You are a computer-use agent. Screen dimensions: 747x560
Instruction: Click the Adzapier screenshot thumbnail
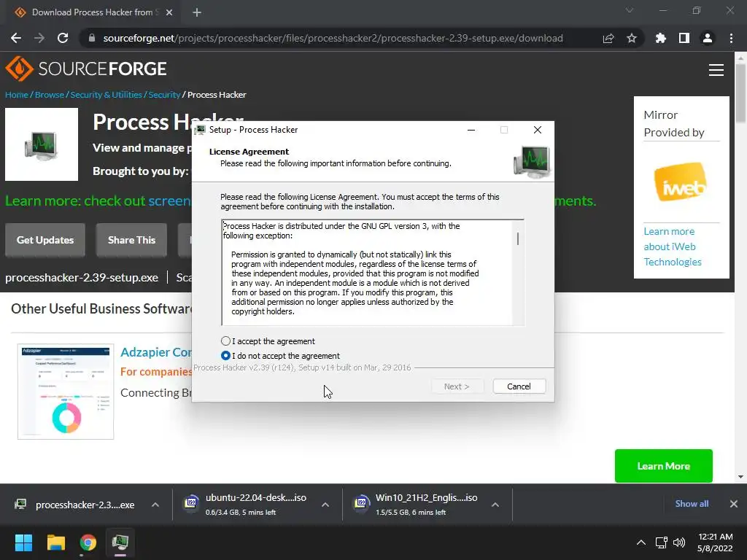66,392
